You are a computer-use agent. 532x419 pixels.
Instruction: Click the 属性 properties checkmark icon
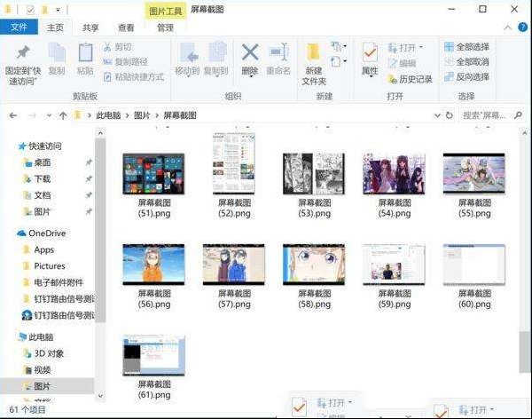[x=370, y=53]
